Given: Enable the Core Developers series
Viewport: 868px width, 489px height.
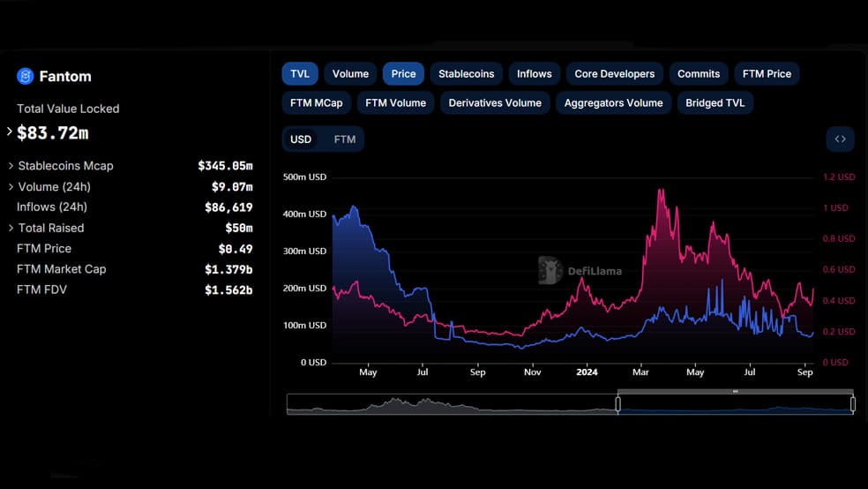Looking at the screenshot, I should 615,73.
